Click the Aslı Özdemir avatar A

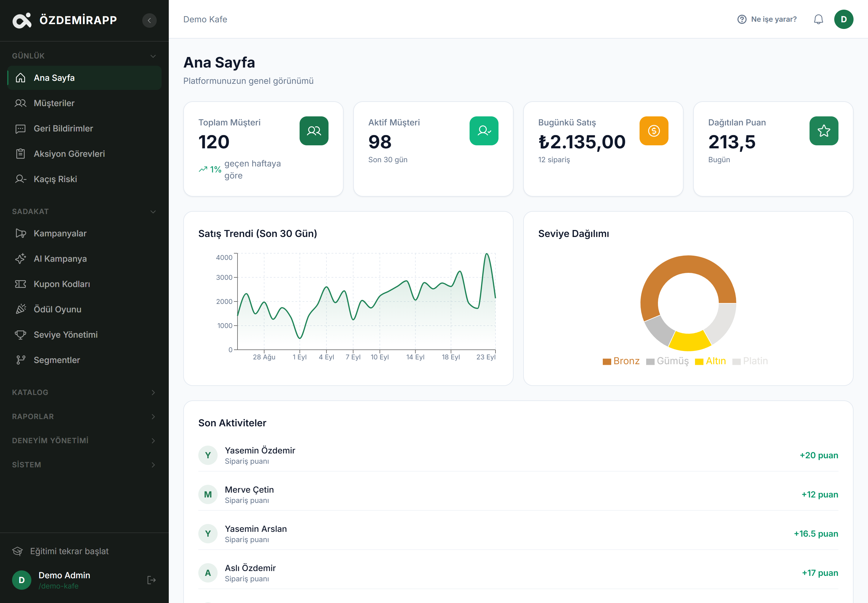click(x=208, y=573)
